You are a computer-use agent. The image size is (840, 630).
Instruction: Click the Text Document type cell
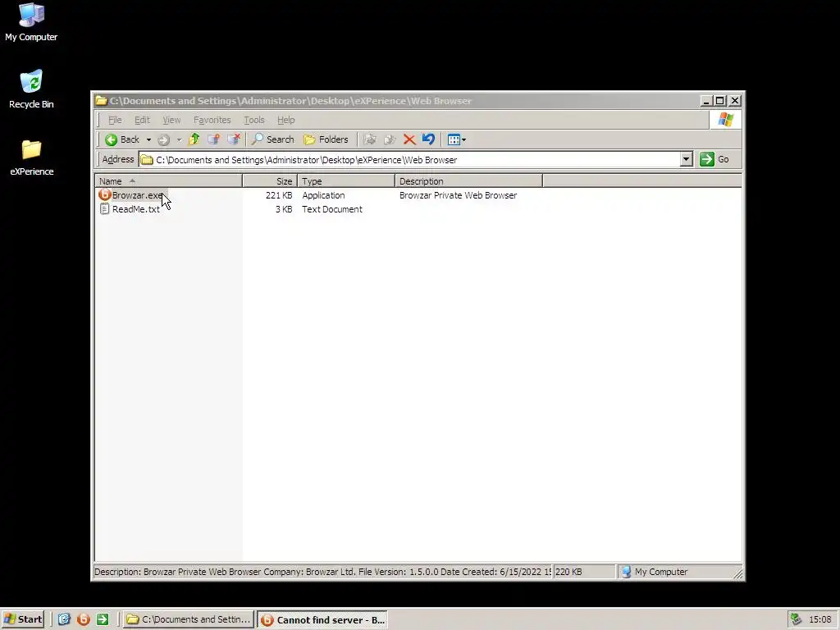[332, 209]
